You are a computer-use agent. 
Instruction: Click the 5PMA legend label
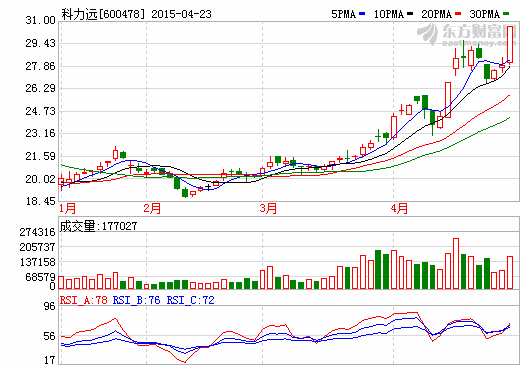344,14
